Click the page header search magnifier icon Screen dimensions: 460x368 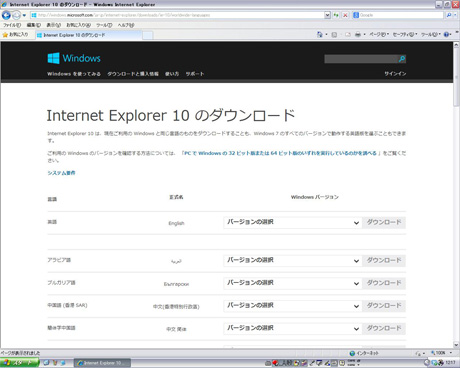pyautogui.click(x=402, y=59)
